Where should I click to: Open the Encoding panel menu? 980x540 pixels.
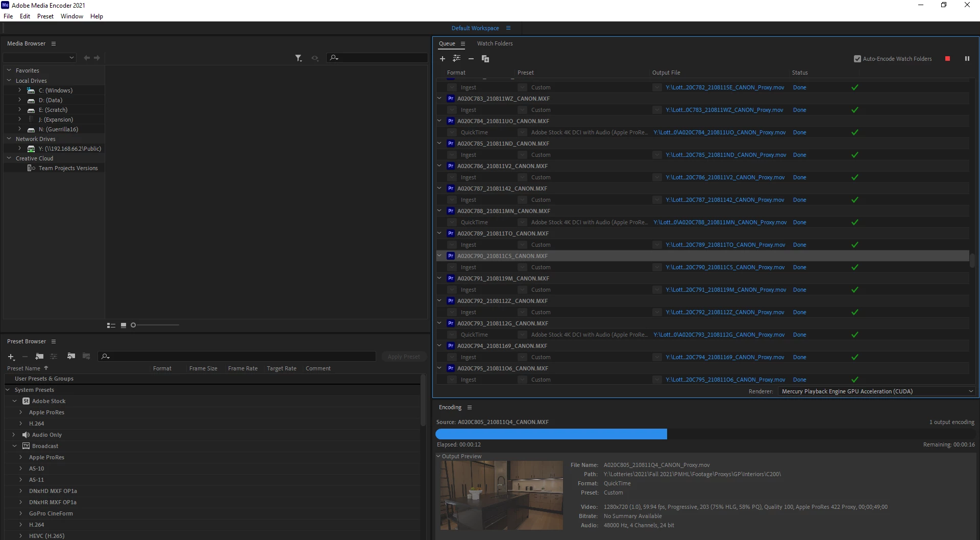coord(470,408)
